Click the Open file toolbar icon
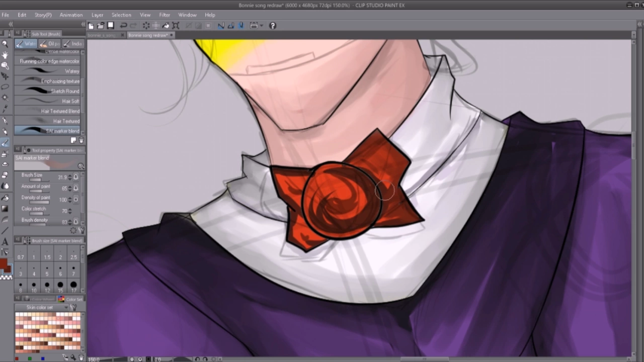Screen dimensions: 644x362 pos(101,26)
